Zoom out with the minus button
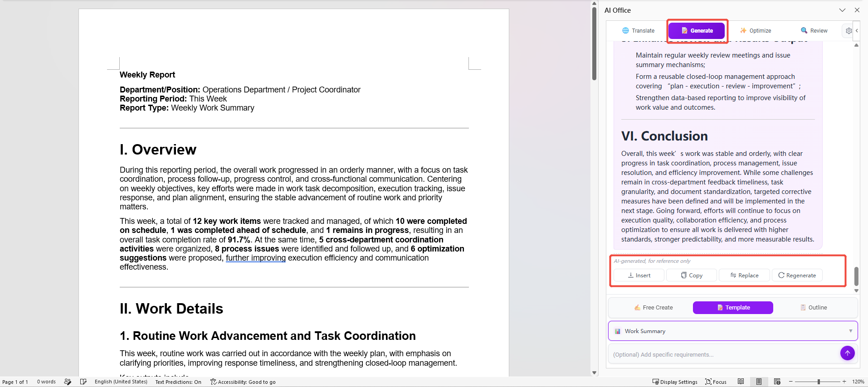 pos(791,382)
